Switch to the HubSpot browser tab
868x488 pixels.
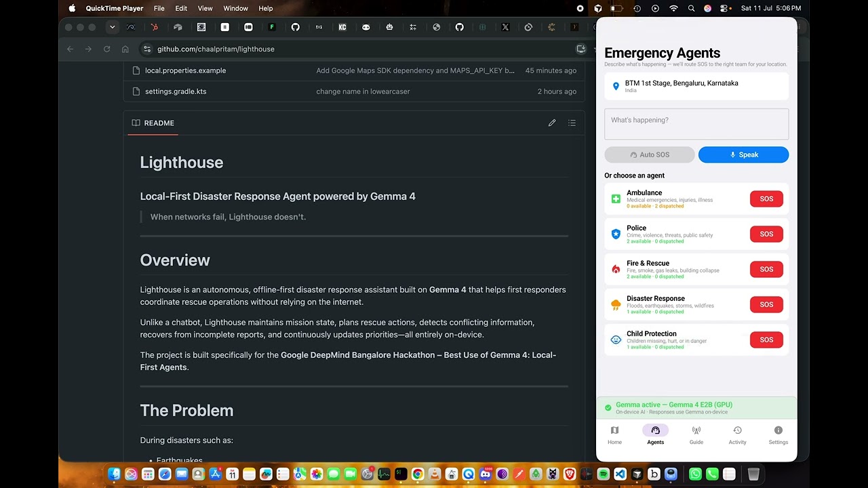click(155, 27)
